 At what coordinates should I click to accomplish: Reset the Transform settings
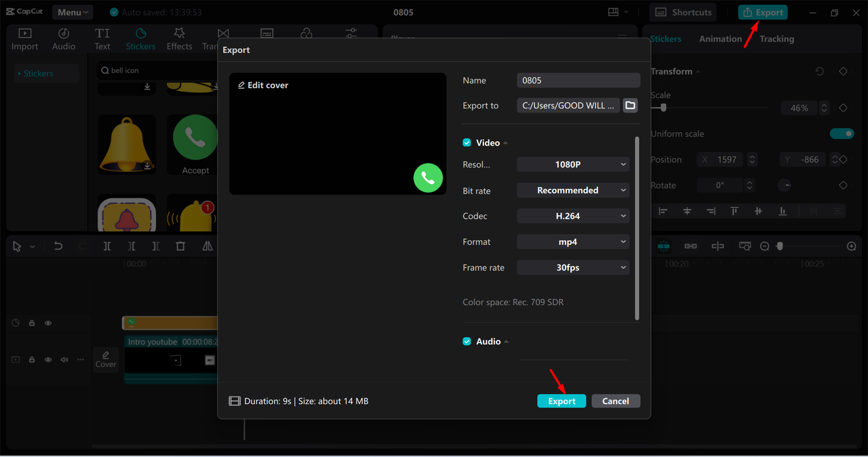pyautogui.click(x=820, y=71)
